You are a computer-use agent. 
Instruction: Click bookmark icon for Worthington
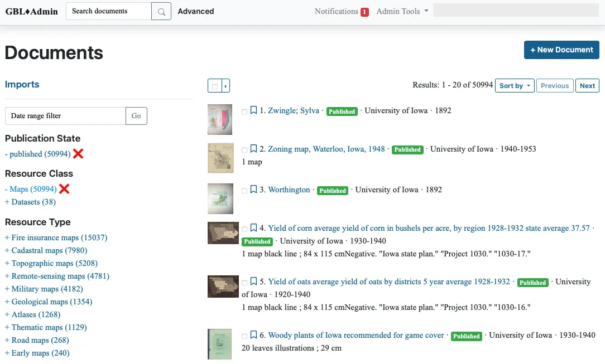pyautogui.click(x=253, y=190)
